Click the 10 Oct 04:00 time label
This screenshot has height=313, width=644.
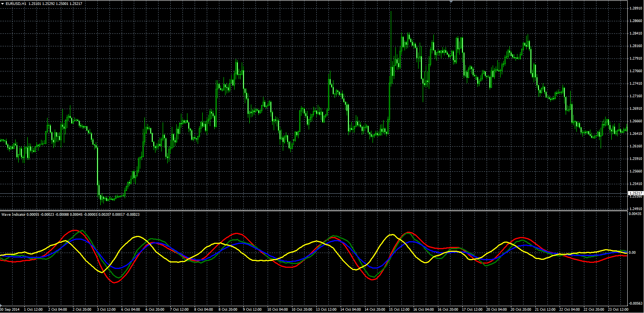[x=278, y=310]
